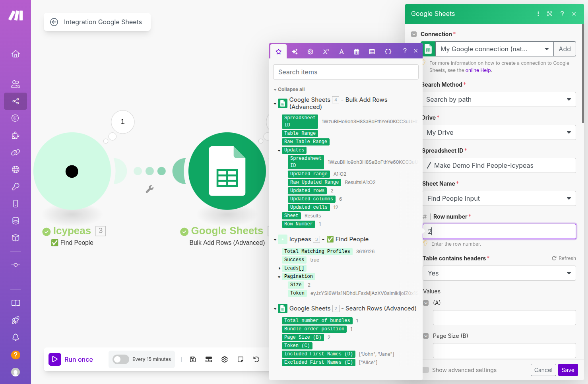Collapse the Pagination tree node
This screenshot has width=588, height=384.
coord(279,277)
